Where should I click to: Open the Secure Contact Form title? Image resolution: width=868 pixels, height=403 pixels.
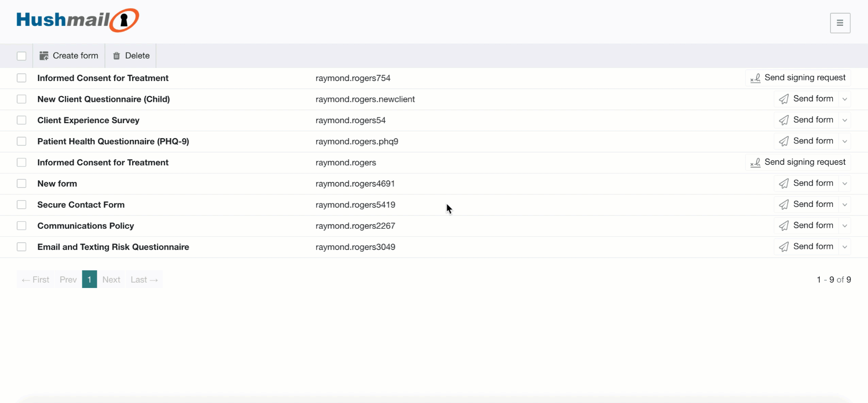pos(81,205)
